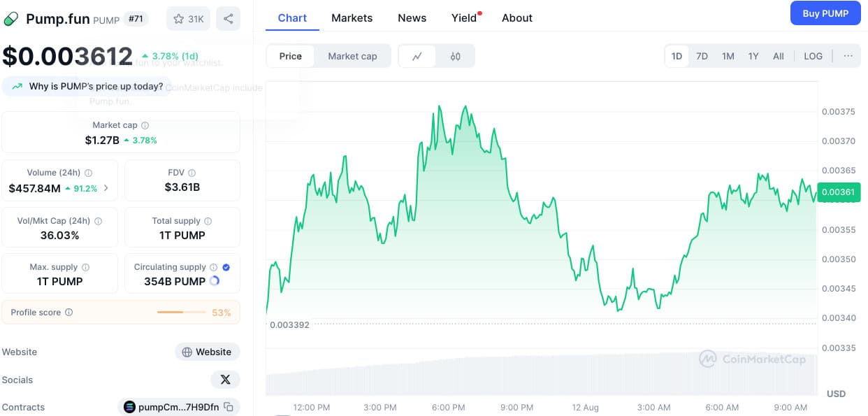
Task: Open the Chart tab
Action: click(x=292, y=17)
